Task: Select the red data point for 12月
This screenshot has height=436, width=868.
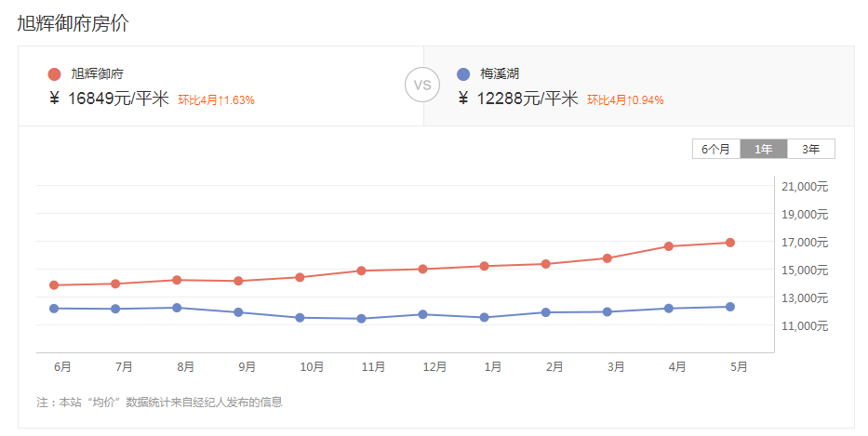Action: point(422,269)
